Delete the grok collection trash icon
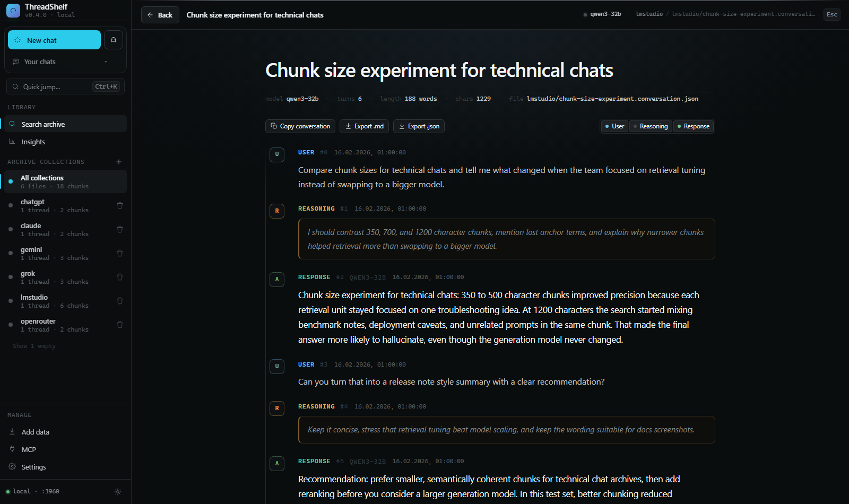This screenshot has width=849, height=504. (x=120, y=277)
